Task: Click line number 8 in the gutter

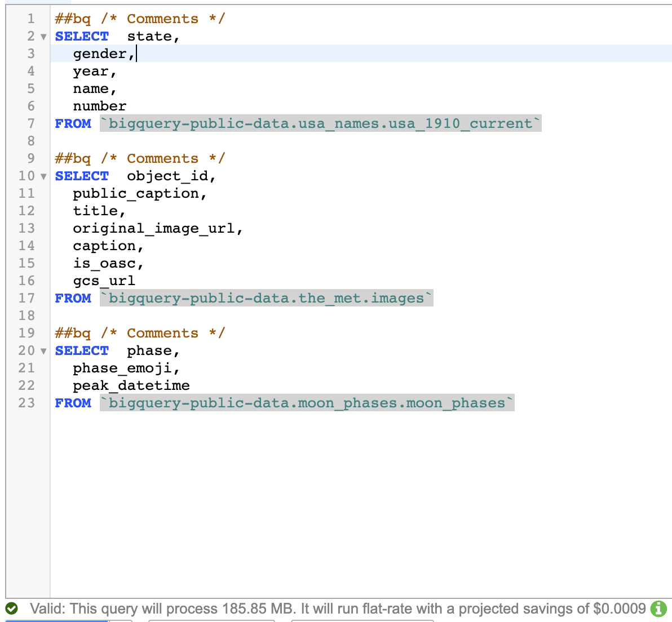Action: click(31, 141)
